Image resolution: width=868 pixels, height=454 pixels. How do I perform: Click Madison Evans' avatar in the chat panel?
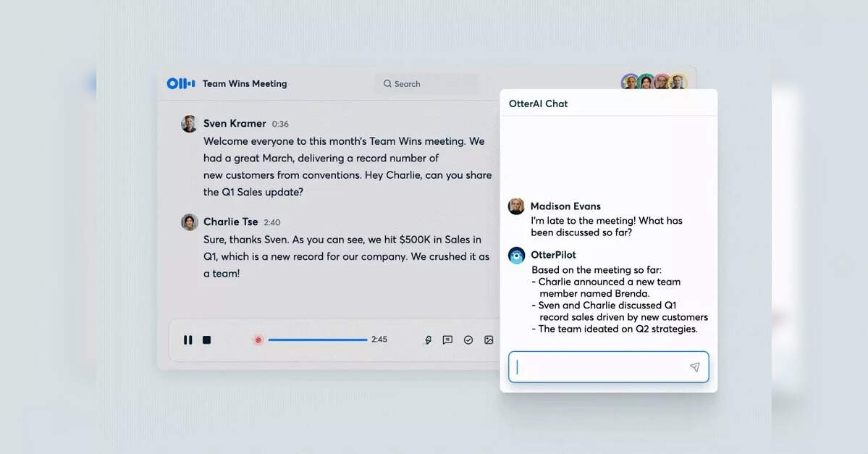516,206
